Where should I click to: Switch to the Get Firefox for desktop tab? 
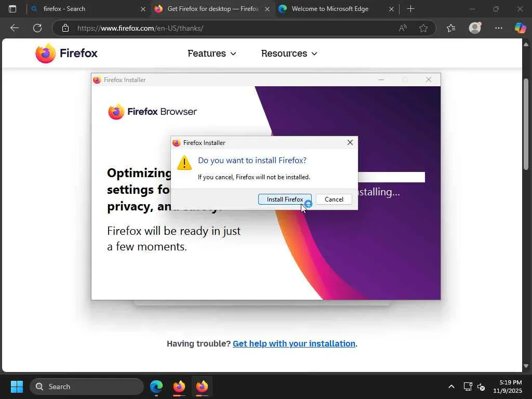click(212, 9)
